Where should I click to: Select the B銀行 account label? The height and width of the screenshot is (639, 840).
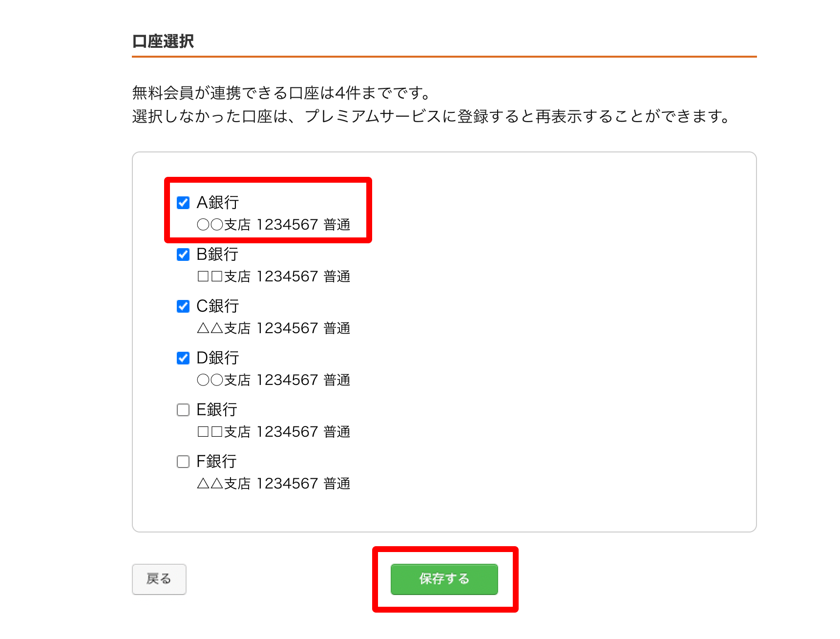click(x=217, y=254)
